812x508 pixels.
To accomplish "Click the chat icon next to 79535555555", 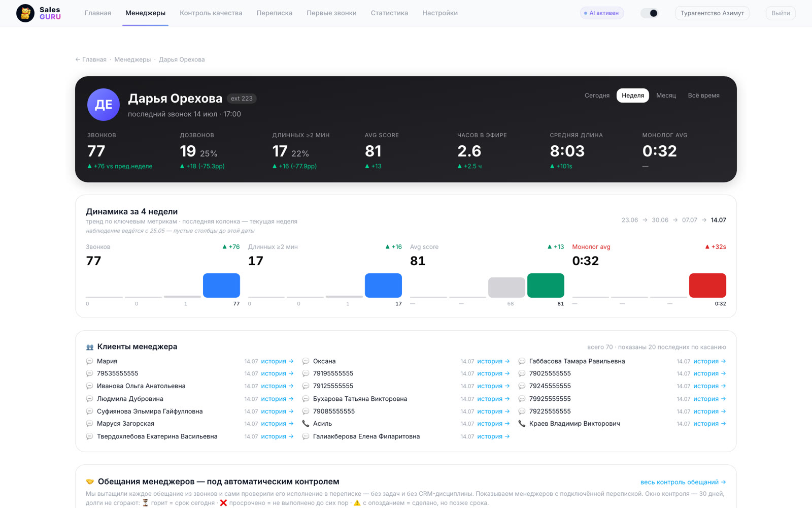I will [x=90, y=373].
